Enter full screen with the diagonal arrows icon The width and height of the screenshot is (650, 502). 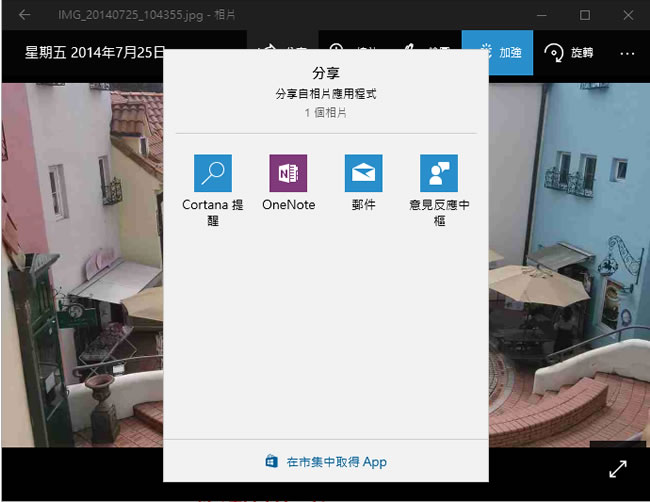[618, 469]
